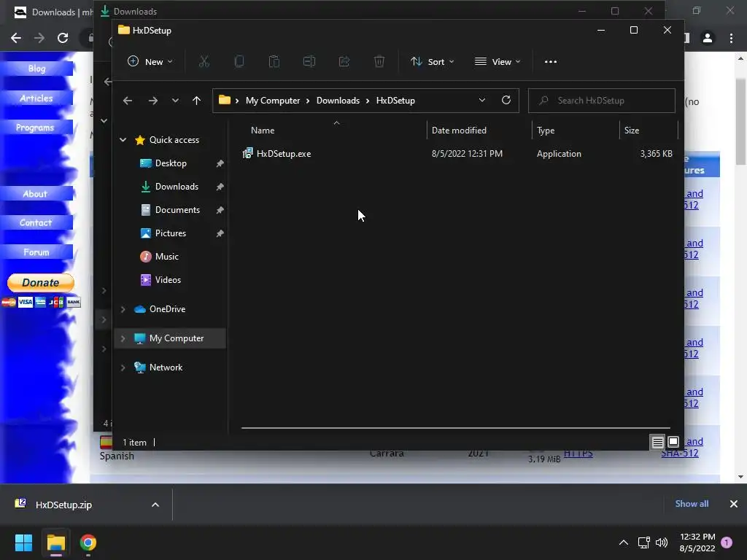Open Documents in the sidebar
Viewport: 747px width, 560px height.
click(x=177, y=210)
